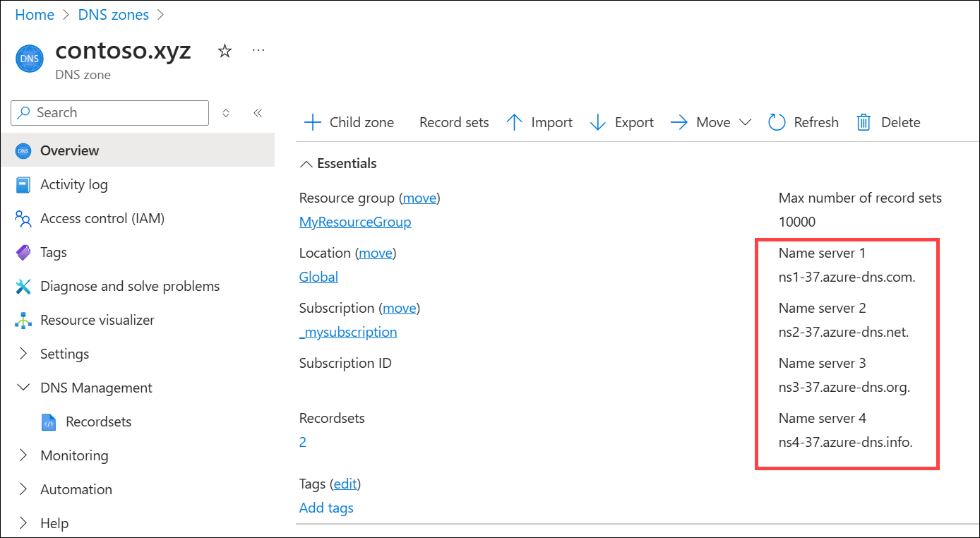This screenshot has height=538, width=980.
Task: Click the Refresh icon in toolbar
Action: (777, 122)
